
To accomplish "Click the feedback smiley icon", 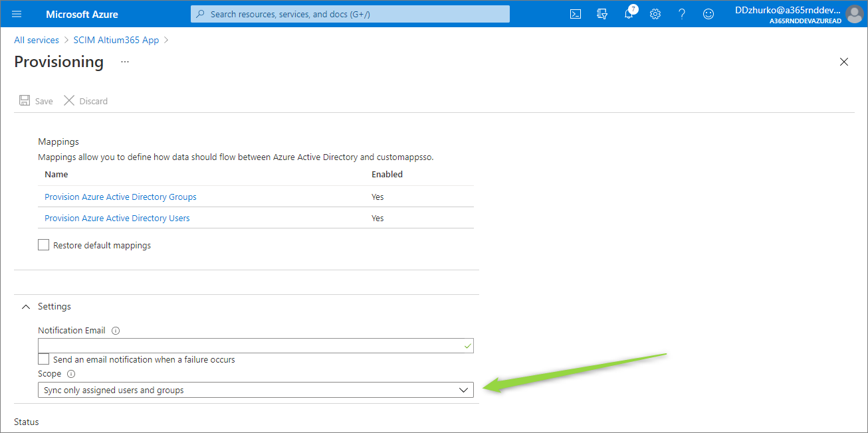I will pyautogui.click(x=708, y=14).
